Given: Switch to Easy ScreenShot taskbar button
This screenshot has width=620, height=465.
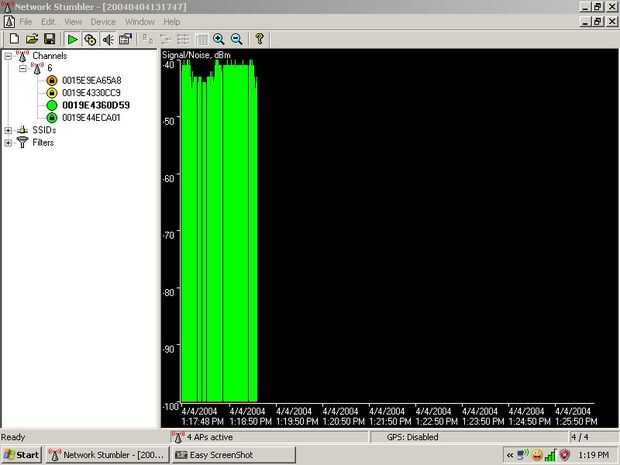Looking at the screenshot, I should coord(233,455).
